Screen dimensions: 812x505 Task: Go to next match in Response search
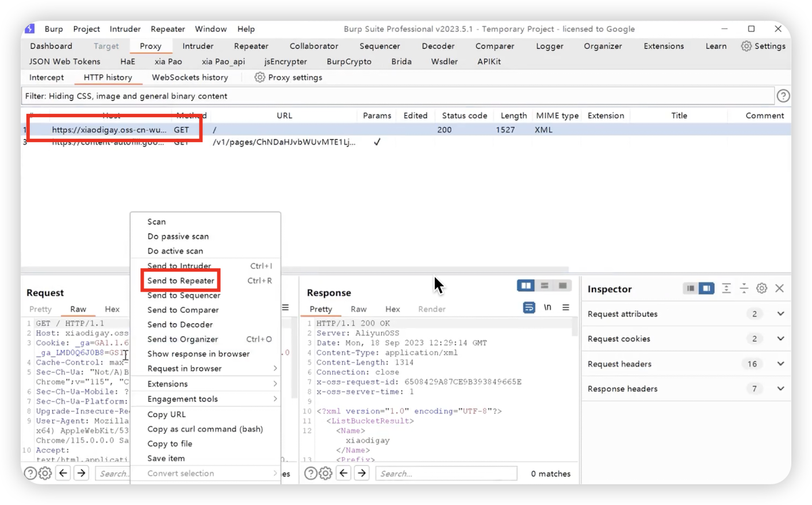tap(362, 473)
